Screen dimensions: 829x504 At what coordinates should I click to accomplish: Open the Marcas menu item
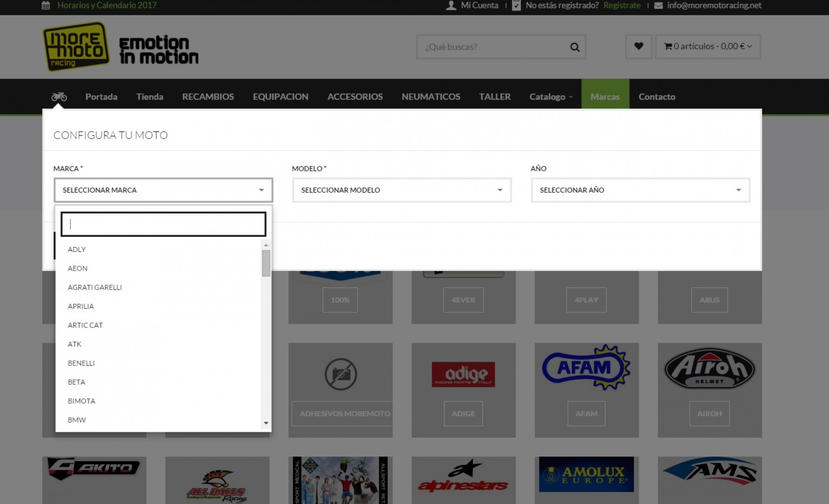tap(605, 97)
